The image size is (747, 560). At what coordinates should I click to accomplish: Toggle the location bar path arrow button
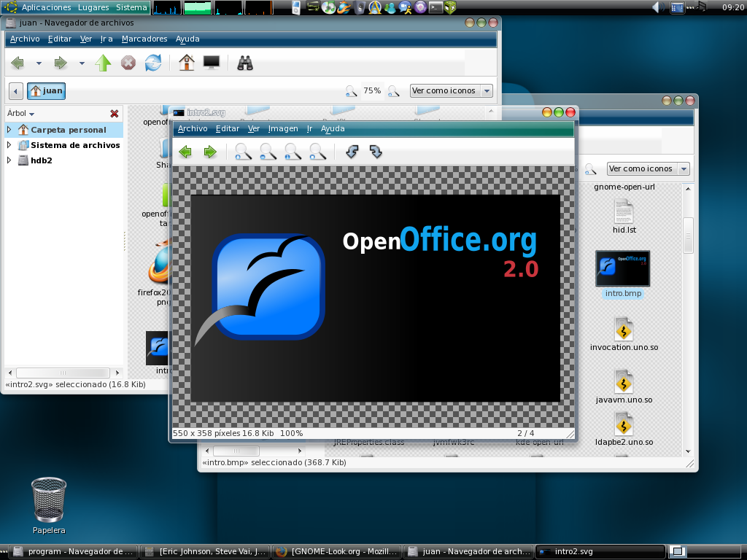pyautogui.click(x=16, y=91)
